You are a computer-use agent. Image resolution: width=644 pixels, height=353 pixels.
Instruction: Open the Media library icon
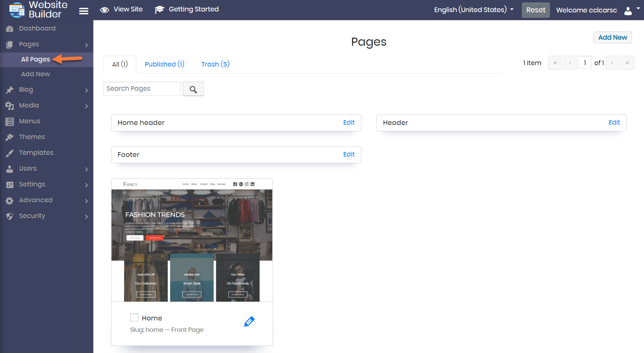tap(10, 105)
